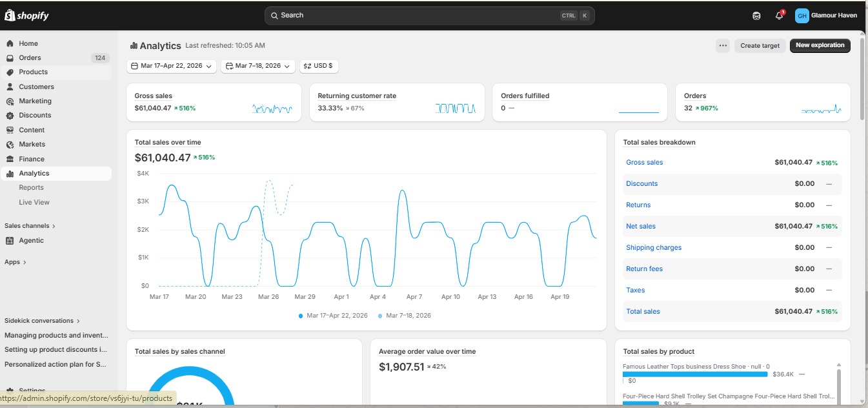
Task: Click the search input field
Action: pos(429,15)
